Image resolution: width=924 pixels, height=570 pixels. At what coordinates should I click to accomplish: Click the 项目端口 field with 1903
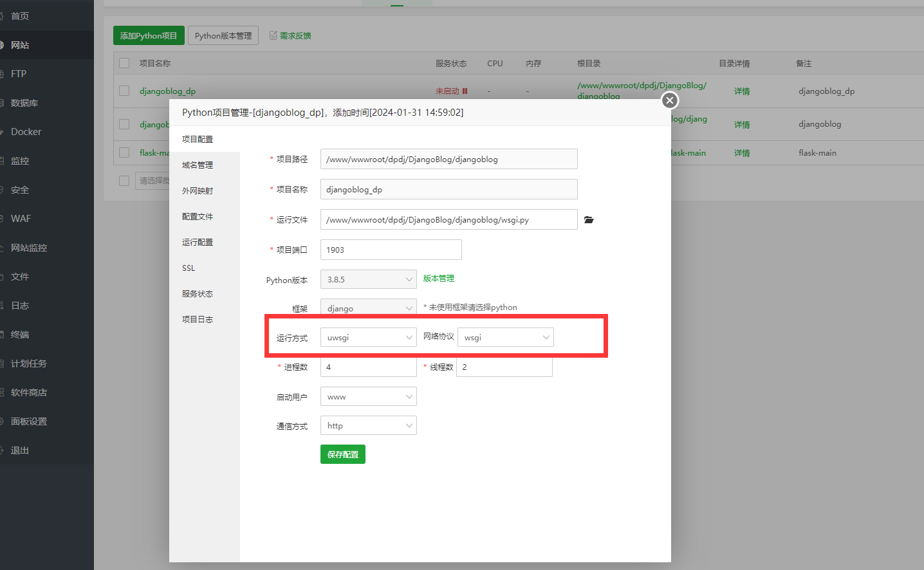391,250
